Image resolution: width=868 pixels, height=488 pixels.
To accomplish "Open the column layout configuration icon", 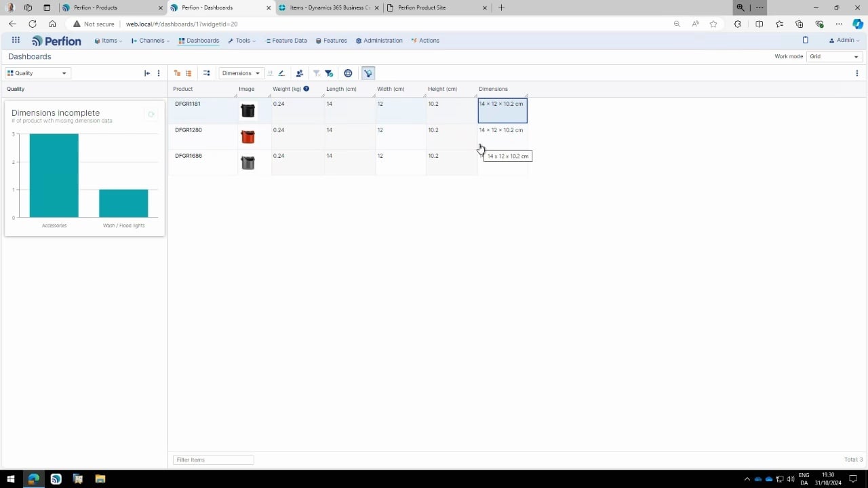I will (x=207, y=73).
